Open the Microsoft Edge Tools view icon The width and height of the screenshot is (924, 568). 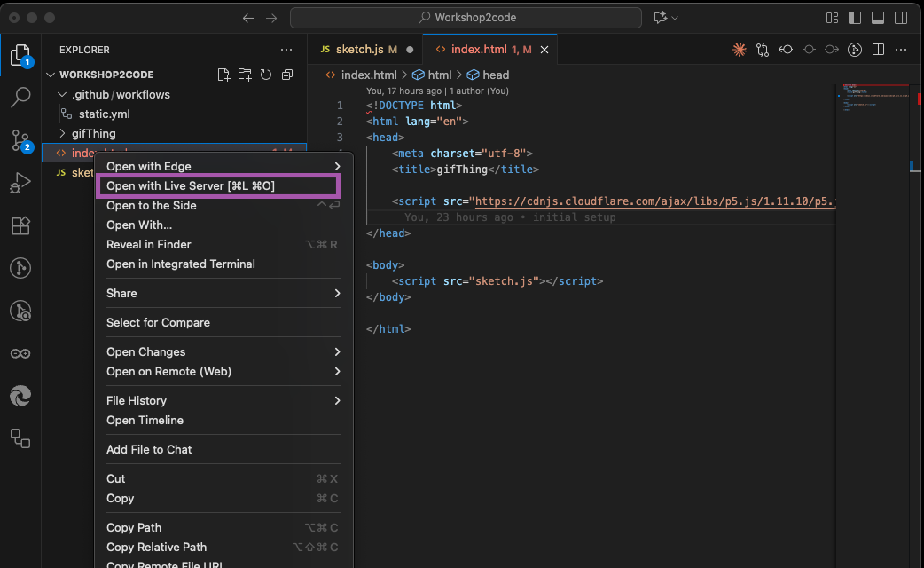[20, 396]
